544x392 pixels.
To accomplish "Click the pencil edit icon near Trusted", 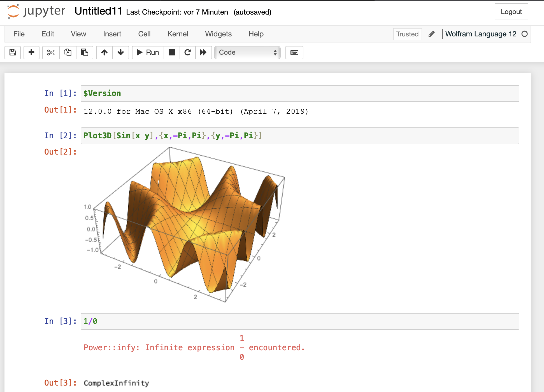I will 431,34.
